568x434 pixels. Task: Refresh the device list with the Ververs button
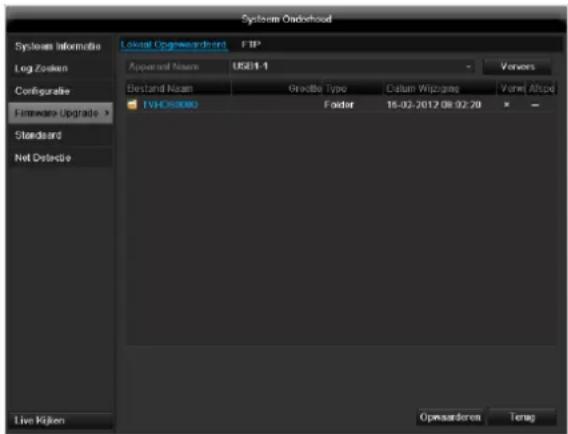517,67
